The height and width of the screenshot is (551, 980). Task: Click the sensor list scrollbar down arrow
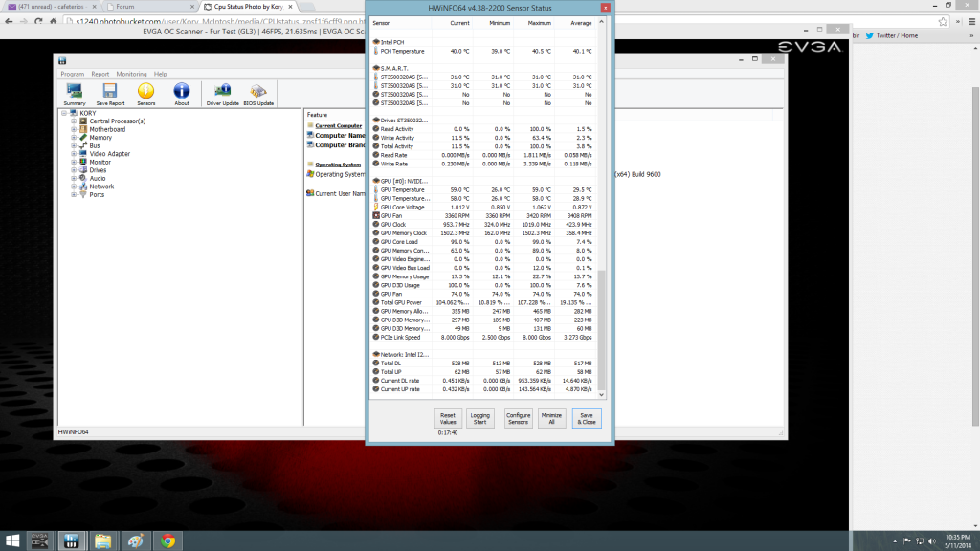pyautogui.click(x=602, y=394)
